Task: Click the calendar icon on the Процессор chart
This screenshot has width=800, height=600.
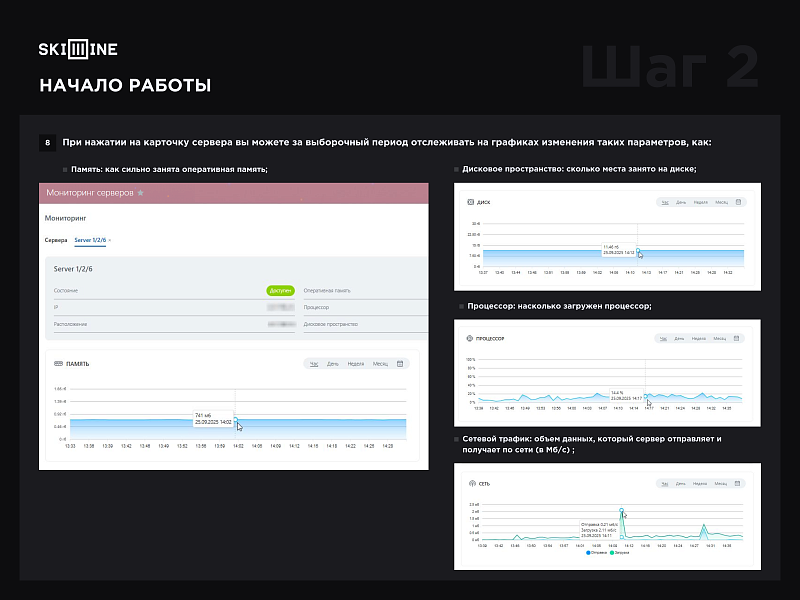Action: pyautogui.click(x=738, y=340)
